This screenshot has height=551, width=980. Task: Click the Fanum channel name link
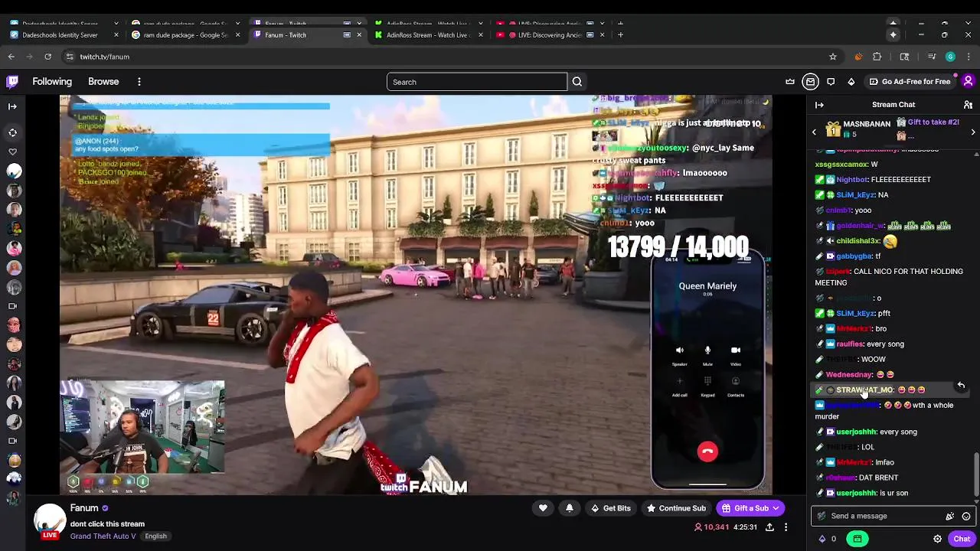tap(84, 508)
